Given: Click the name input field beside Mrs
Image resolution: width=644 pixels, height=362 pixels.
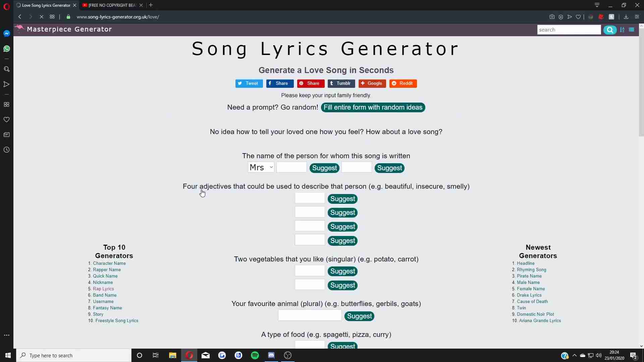Looking at the screenshot, I should point(291,167).
